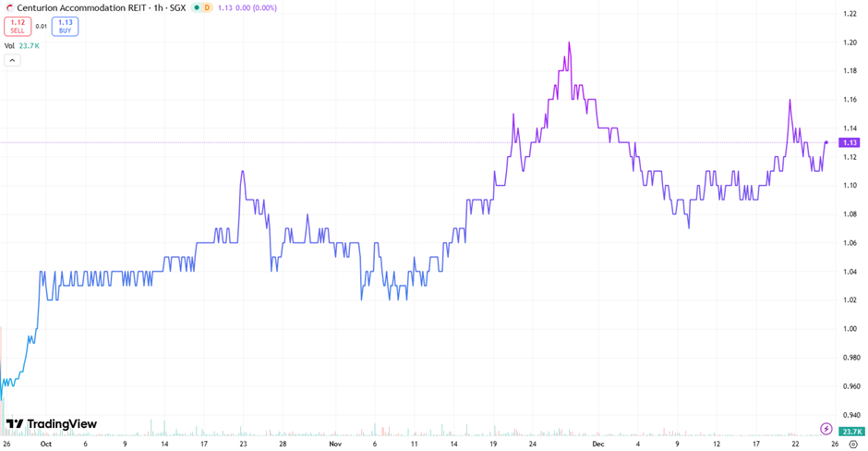
Task: Click the 1.08 price axis label
Action: tap(850, 213)
